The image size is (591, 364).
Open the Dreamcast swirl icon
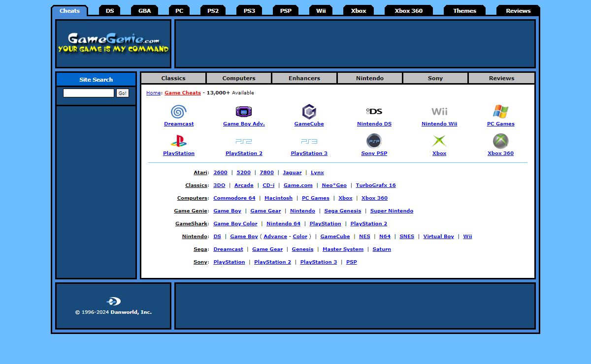pyautogui.click(x=178, y=112)
